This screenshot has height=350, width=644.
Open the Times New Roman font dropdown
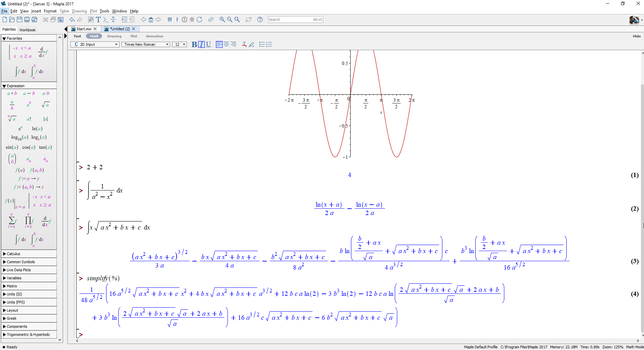(146, 44)
